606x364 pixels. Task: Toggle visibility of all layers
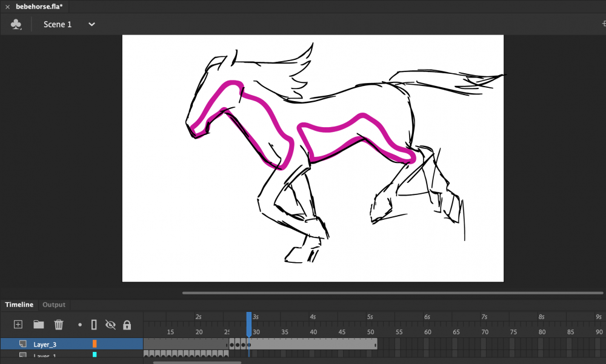(x=110, y=325)
